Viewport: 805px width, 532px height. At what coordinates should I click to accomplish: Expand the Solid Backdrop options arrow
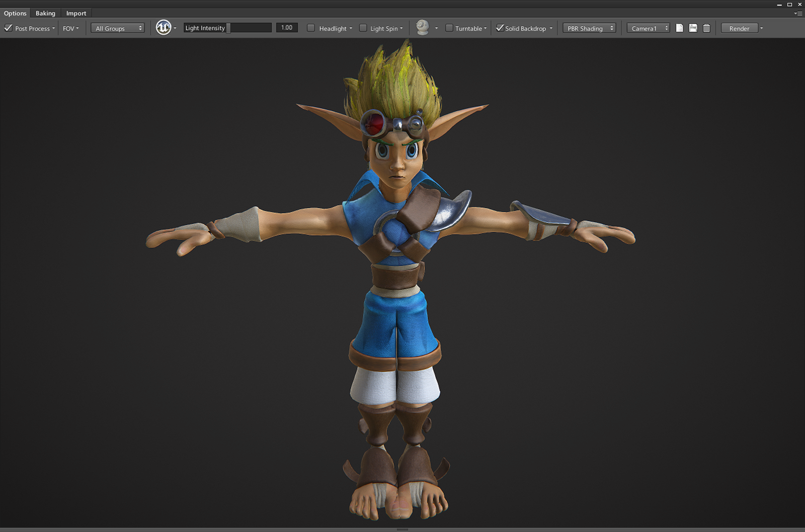551,28
